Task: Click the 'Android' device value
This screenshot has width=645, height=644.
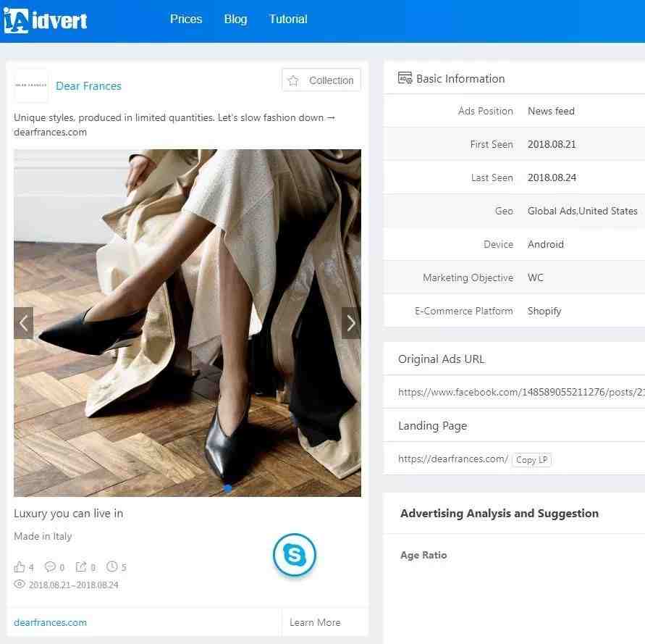Action: (x=545, y=245)
